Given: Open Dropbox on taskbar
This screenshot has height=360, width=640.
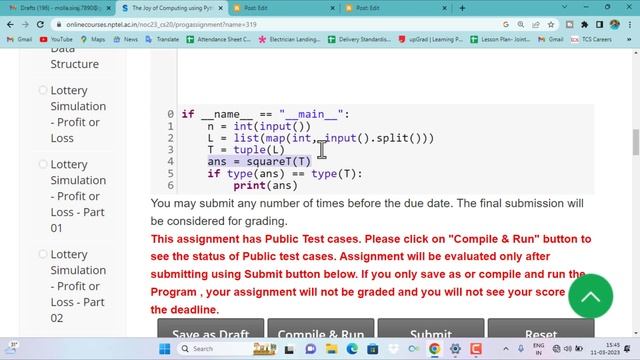Looking at the screenshot, I should (x=393, y=349).
